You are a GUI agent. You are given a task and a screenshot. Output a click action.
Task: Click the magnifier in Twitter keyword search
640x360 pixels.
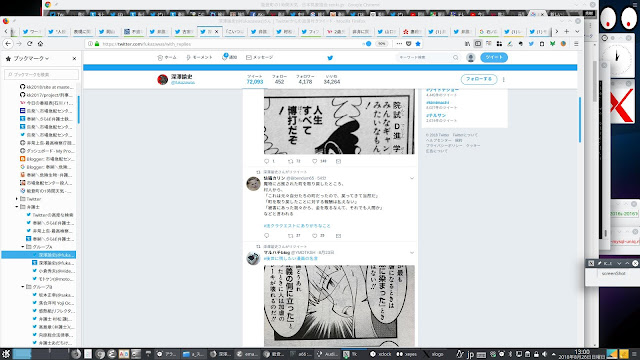click(456, 58)
